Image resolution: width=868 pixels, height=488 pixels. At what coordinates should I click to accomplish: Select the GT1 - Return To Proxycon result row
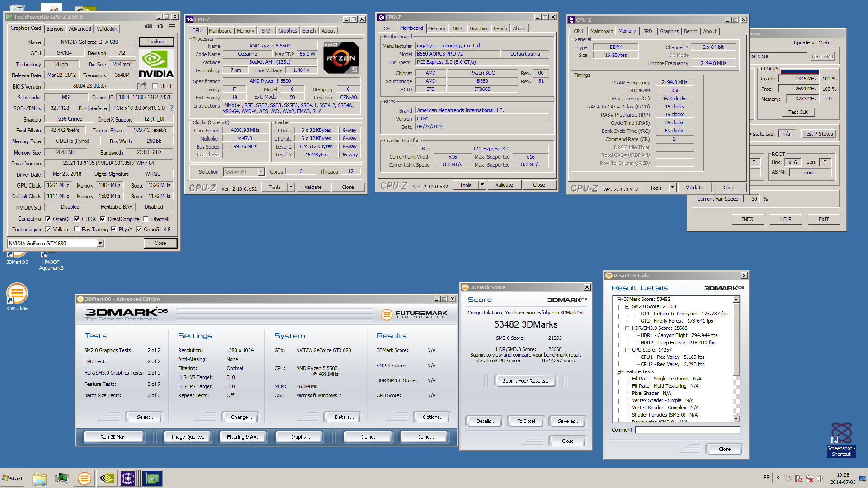684,314
